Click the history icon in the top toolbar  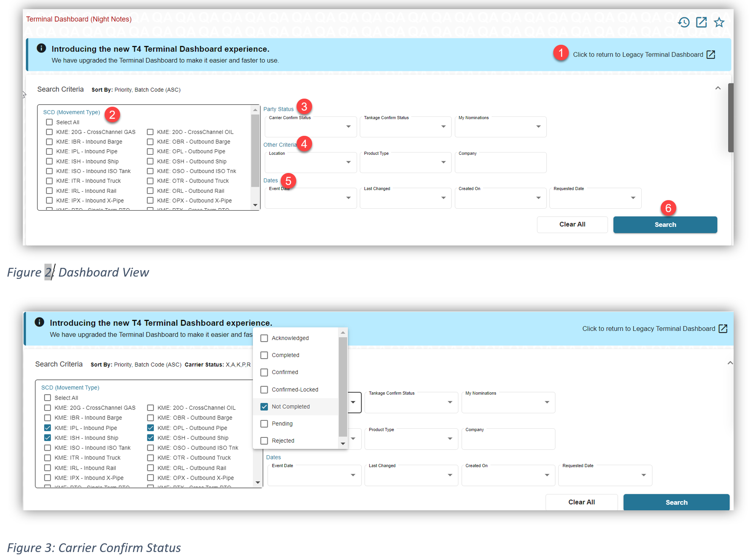coord(684,22)
